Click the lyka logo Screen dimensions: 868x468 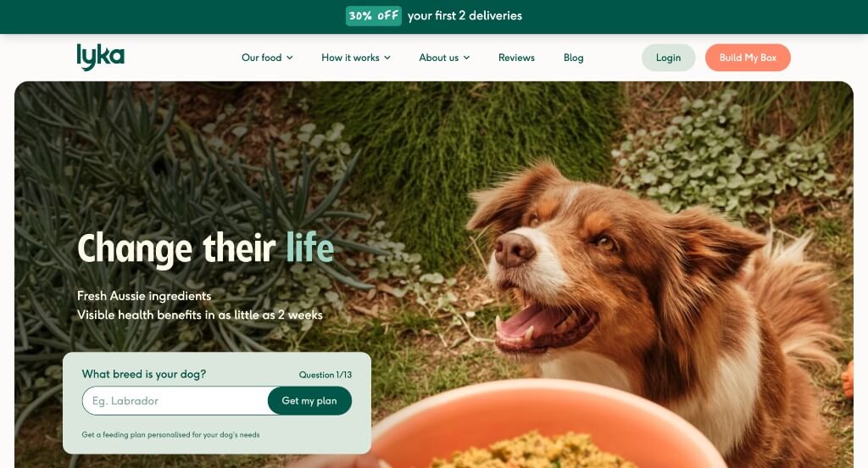[100, 57]
